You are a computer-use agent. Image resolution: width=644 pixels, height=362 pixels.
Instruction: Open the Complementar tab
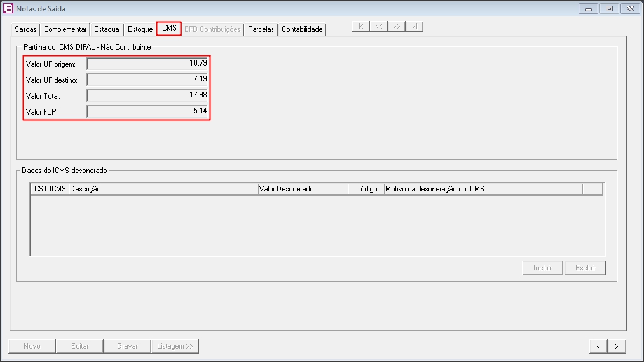pyautogui.click(x=65, y=29)
